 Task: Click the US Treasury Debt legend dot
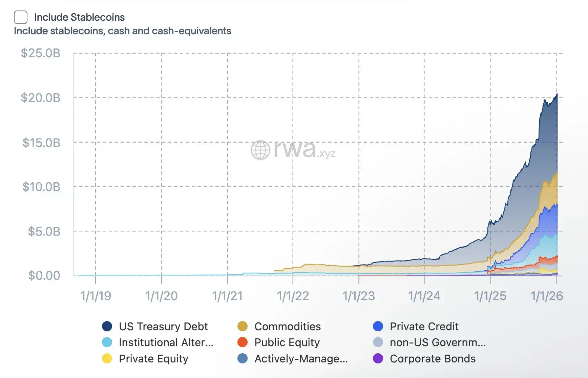tap(107, 326)
